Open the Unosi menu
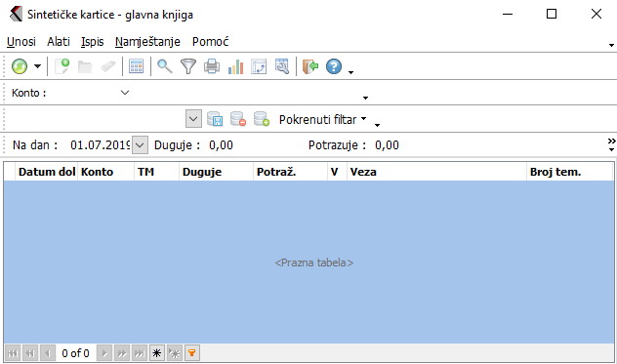Screen dimensions: 617x364 coord(21,42)
